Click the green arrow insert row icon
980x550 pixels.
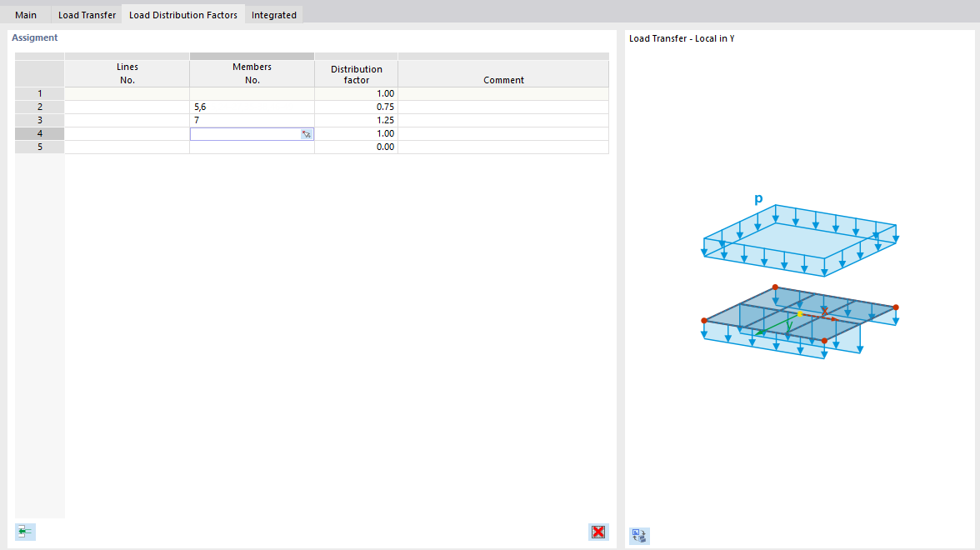coord(25,532)
